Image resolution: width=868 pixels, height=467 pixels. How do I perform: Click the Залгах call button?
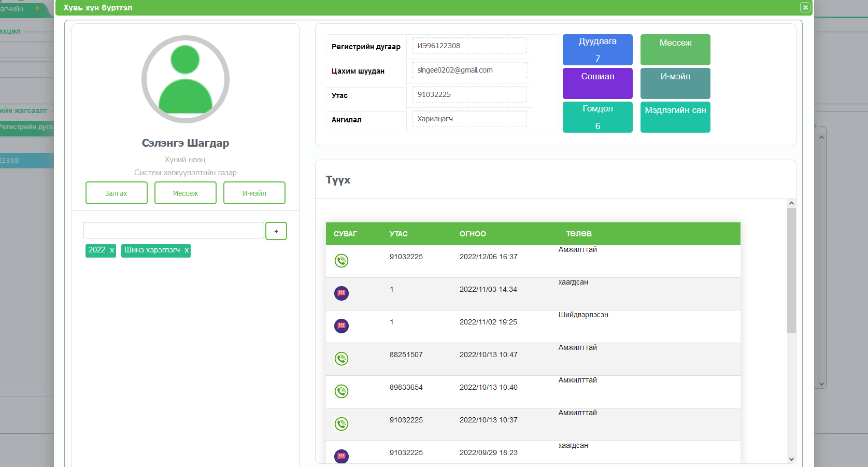click(x=117, y=193)
